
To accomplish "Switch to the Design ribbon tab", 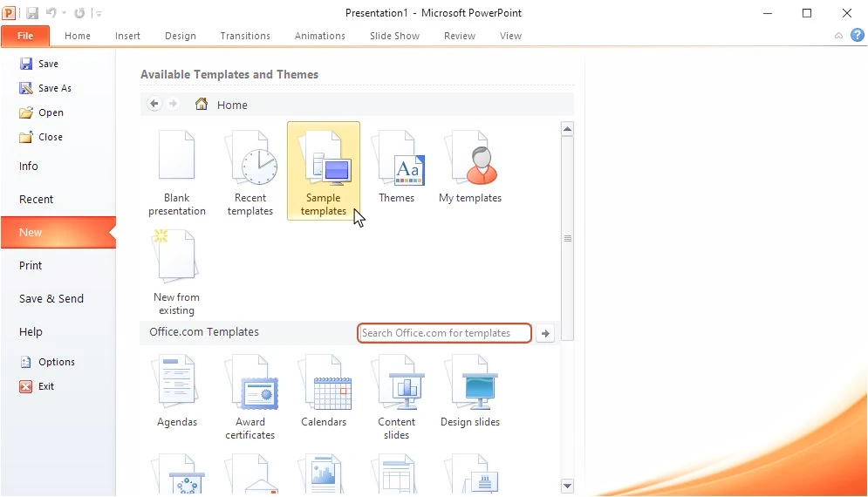I will pyautogui.click(x=181, y=36).
